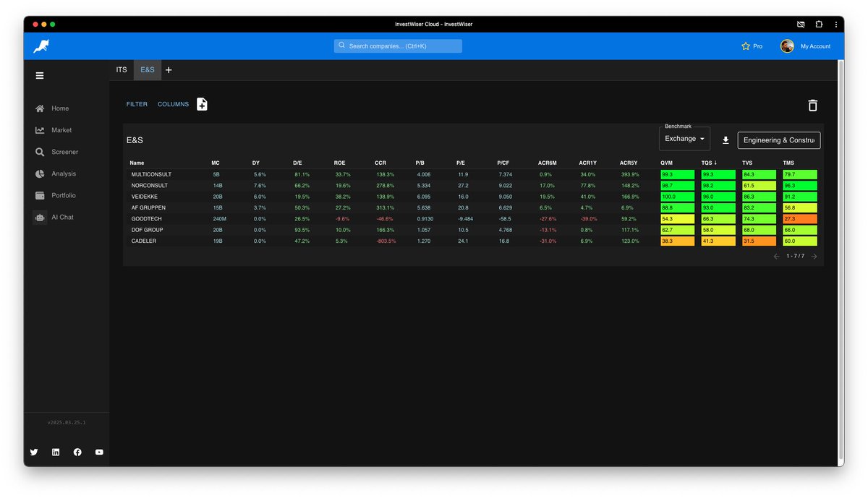
Task: Click macOS screen-mirroring icon in title bar
Action: pos(801,24)
